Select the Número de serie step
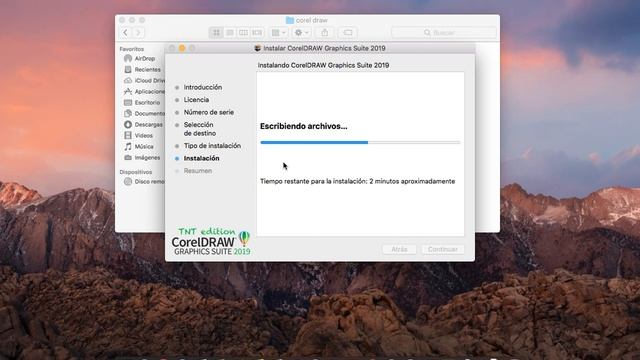This screenshot has width=640, height=360. (x=209, y=112)
